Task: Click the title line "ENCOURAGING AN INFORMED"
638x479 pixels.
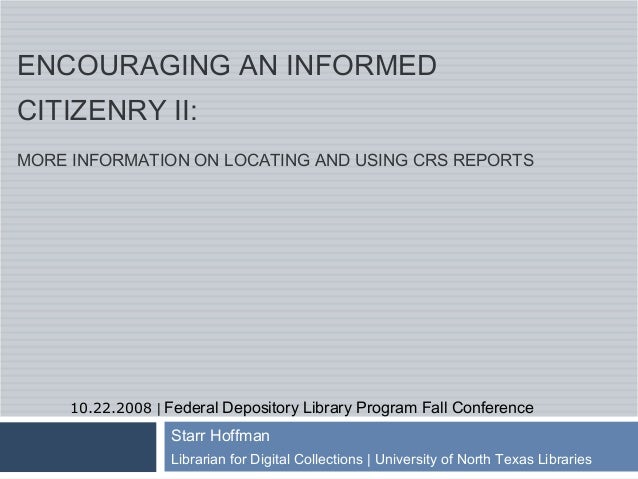Action: (227, 65)
